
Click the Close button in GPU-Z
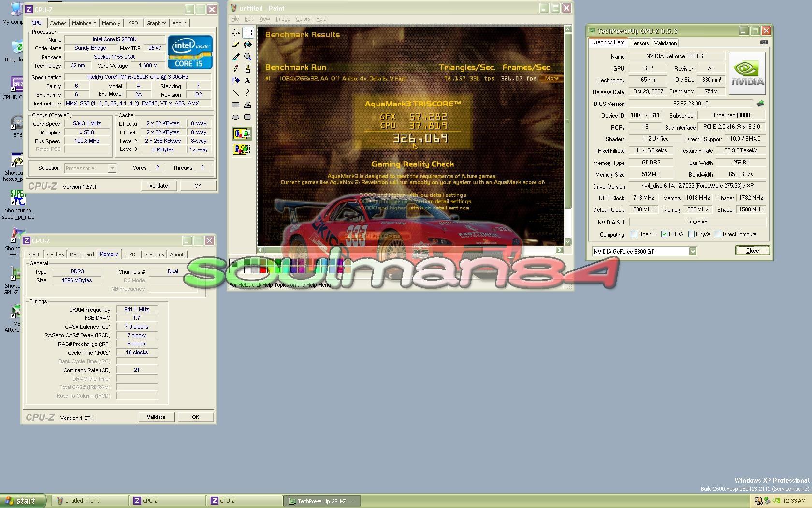(x=753, y=251)
